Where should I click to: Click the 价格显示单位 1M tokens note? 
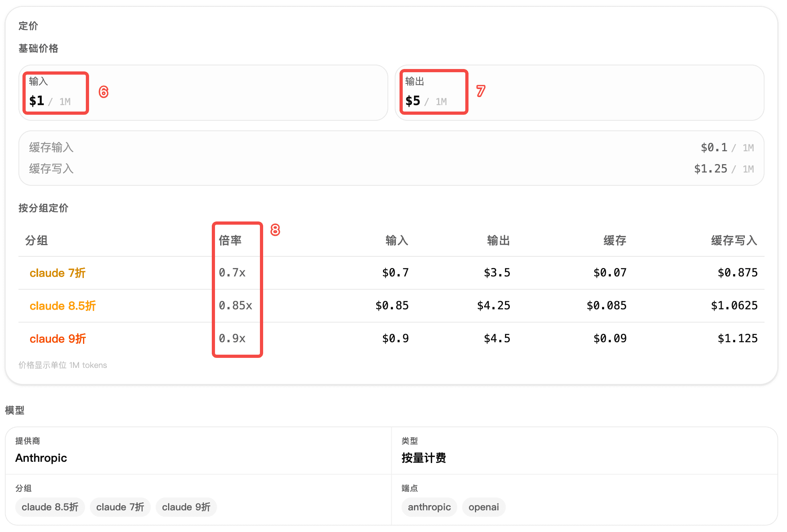coord(63,365)
